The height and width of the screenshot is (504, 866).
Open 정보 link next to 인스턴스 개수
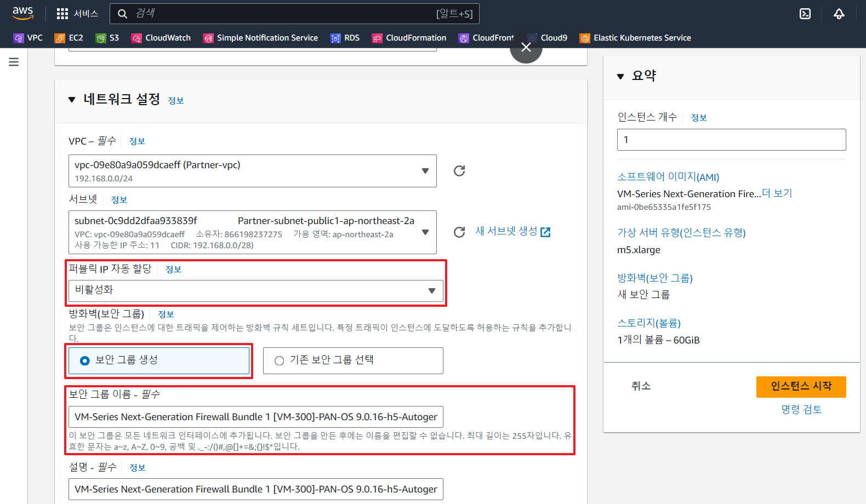[x=699, y=118]
